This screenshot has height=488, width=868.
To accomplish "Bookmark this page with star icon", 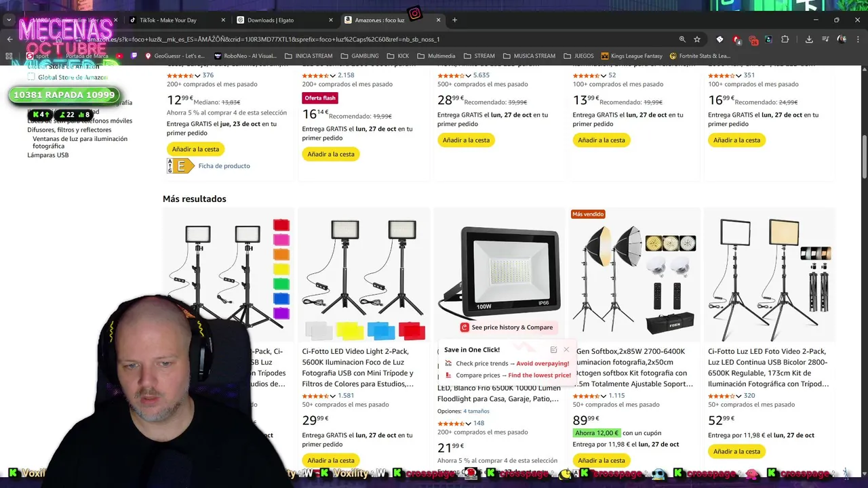I will click(696, 39).
